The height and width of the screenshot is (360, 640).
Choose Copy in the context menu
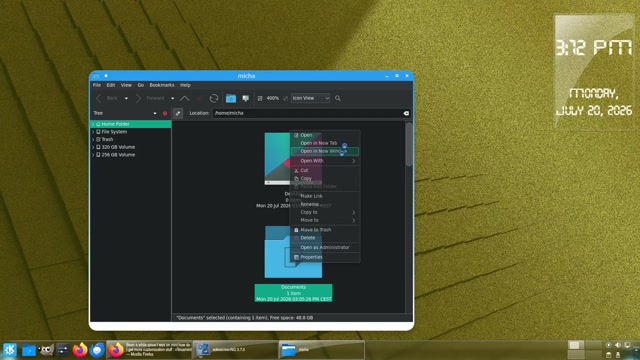(x=325, y=178)
